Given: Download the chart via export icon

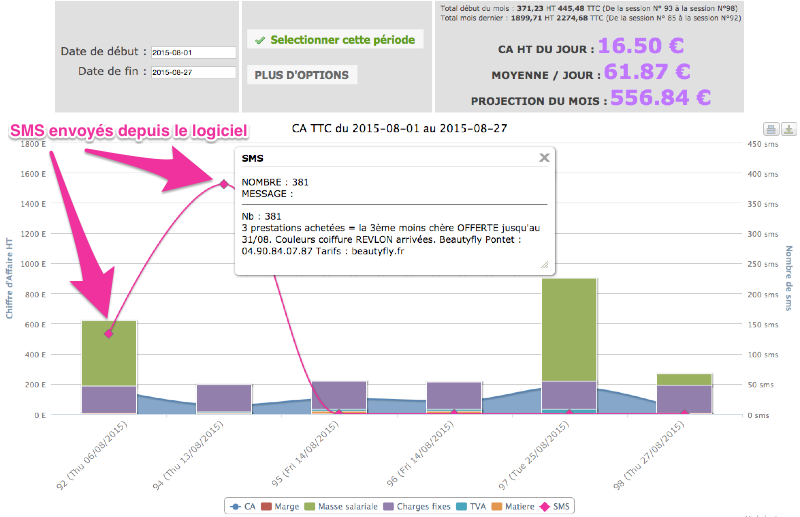Looking at the screenshot, I should pos(788,129).
